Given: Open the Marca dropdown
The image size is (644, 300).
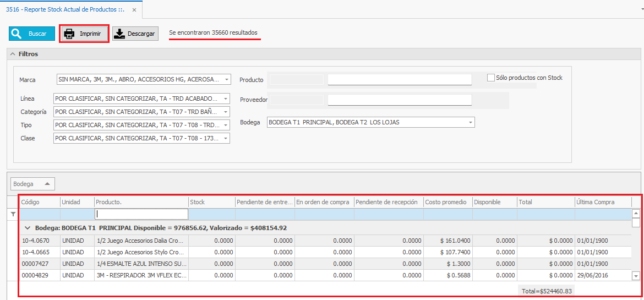Looking at the screenshot, I should tap(227, 79).
